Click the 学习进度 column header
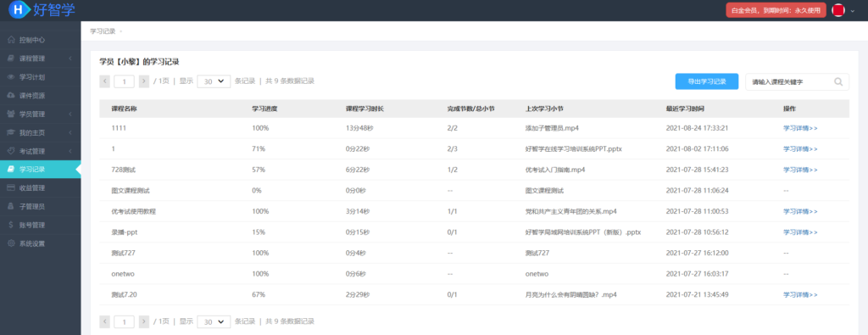This screenshot has width=868, height=335. (x=264, y=109)
